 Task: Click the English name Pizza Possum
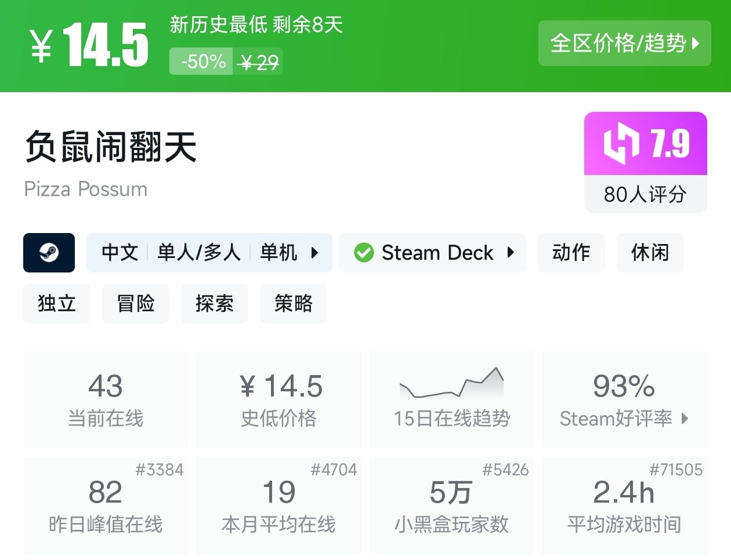[x=86, y=189]
